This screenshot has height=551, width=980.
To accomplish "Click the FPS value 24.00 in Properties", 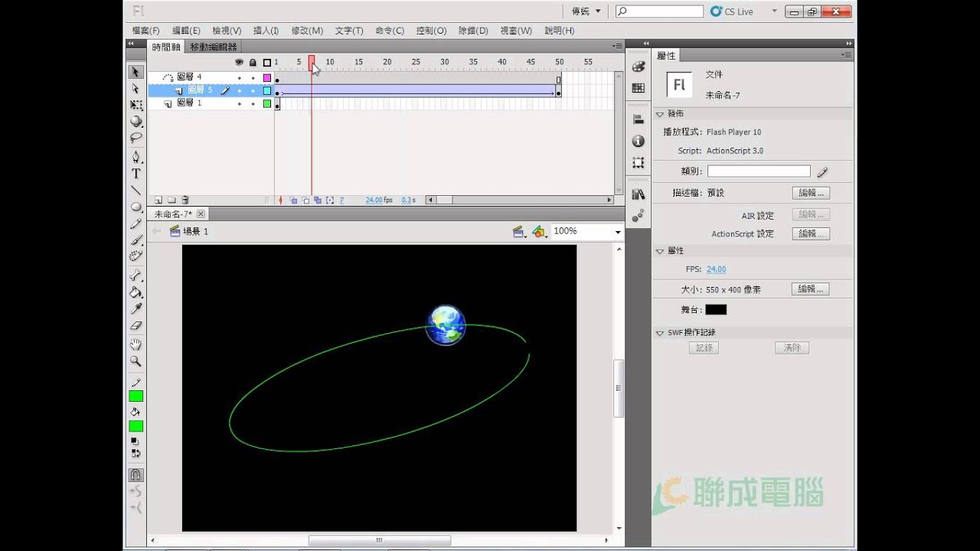I will tap(716, 269).
